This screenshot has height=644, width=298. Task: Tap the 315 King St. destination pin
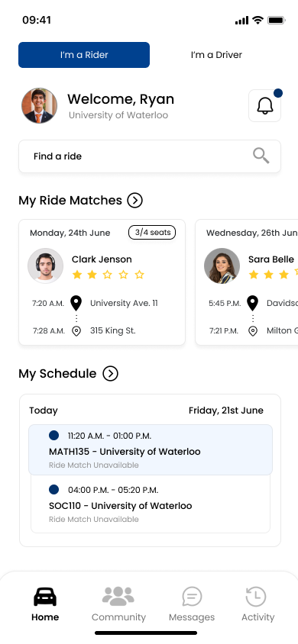(x=76, y=331)
